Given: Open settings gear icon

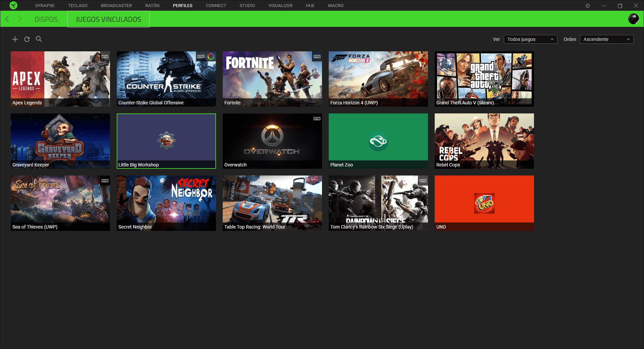Looking at the screenshot, I should [588, 6].
